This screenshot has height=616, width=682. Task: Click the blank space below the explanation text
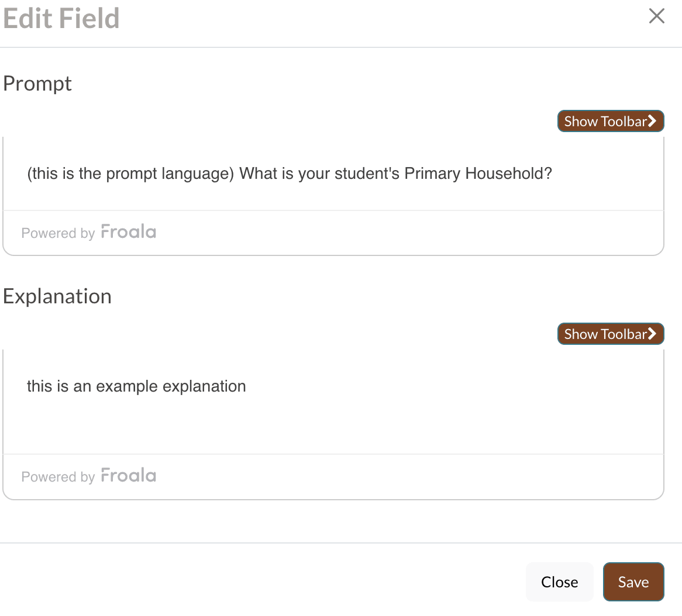333,427
